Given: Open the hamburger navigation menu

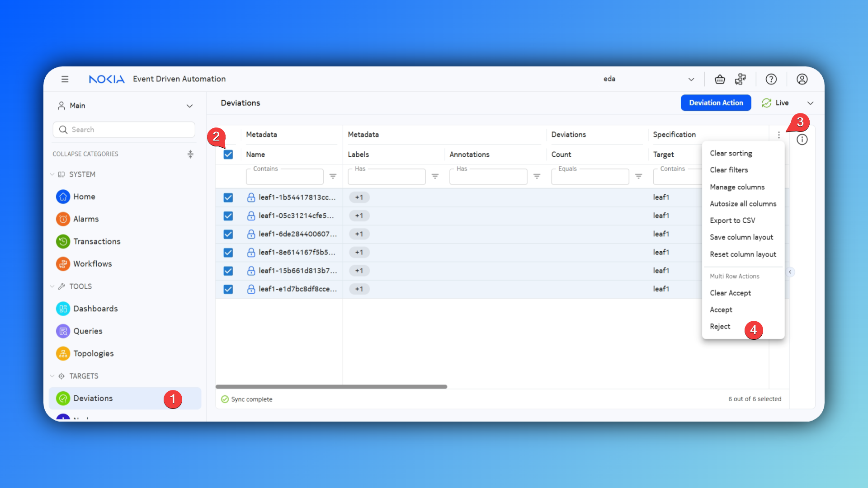Looking at the screenshot, I should pyautogui.click(x=65, y=79).
